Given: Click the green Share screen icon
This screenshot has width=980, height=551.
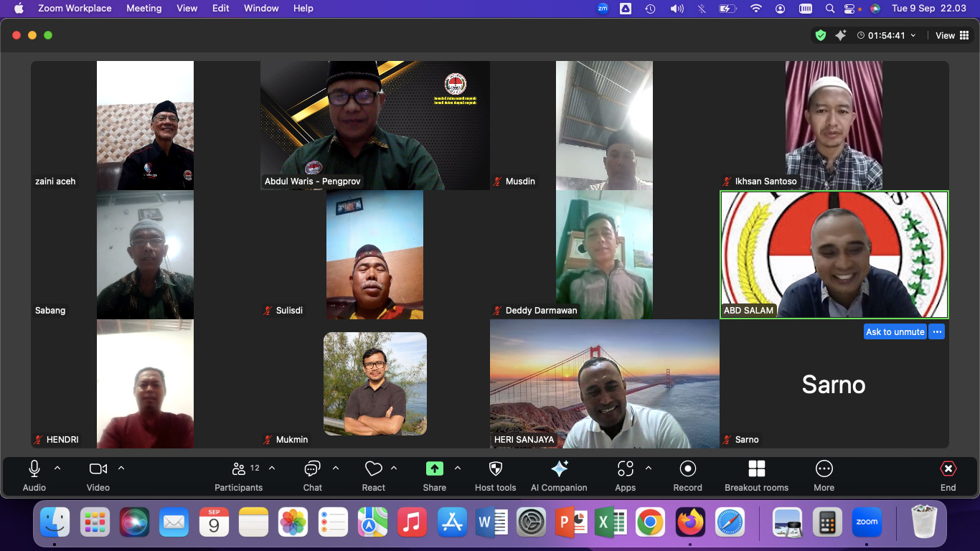Looking at the screenshot, I should pyautogui.click(x=434, y=469).
